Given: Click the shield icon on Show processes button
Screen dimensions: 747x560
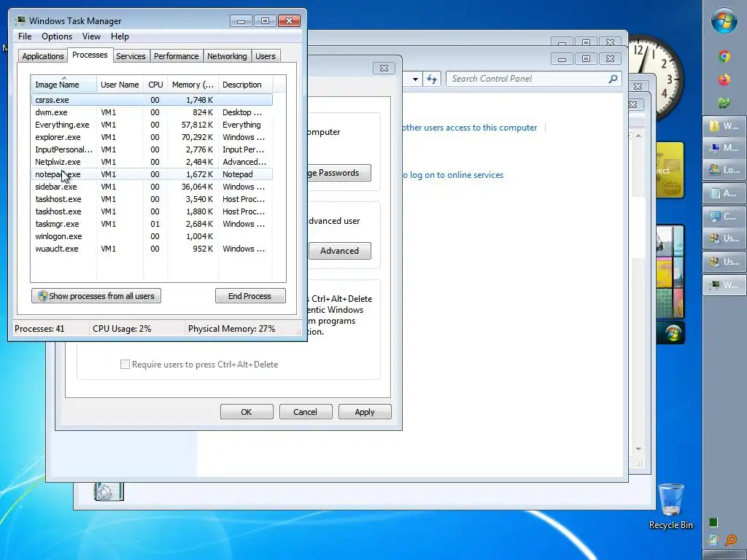Looking at the screenshot, I should click(42, 296).
